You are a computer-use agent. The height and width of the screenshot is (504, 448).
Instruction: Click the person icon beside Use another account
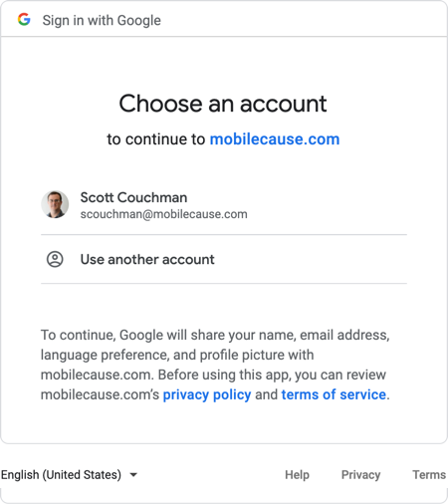pyautogui.click(x=55, y=259)
